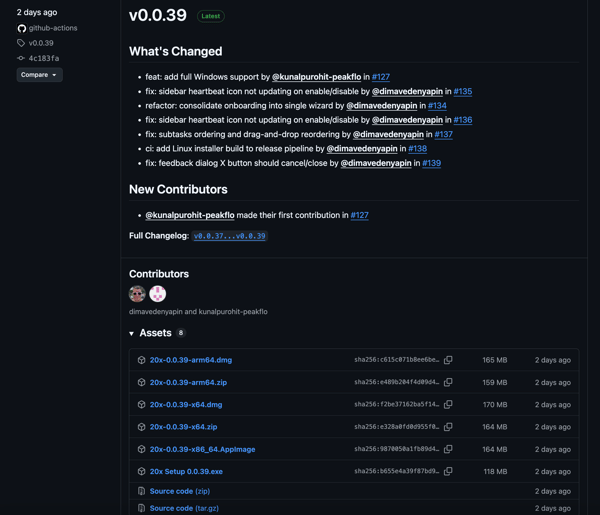Viewport: 600px width, 515px height.
Task: Copy SHA256 hash for 20x-0.0.39-arm64.dmg
Action: 448,360
